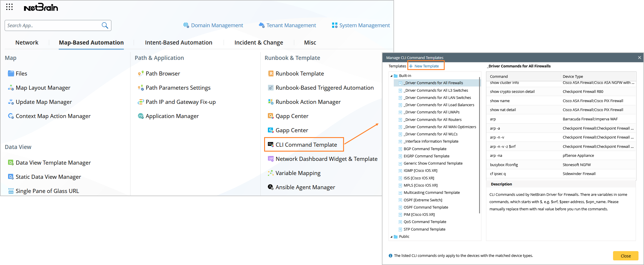Click the Ansible Agent Manager icon
Viewport: 644px width, 265px height.
[x=271, y=187]
